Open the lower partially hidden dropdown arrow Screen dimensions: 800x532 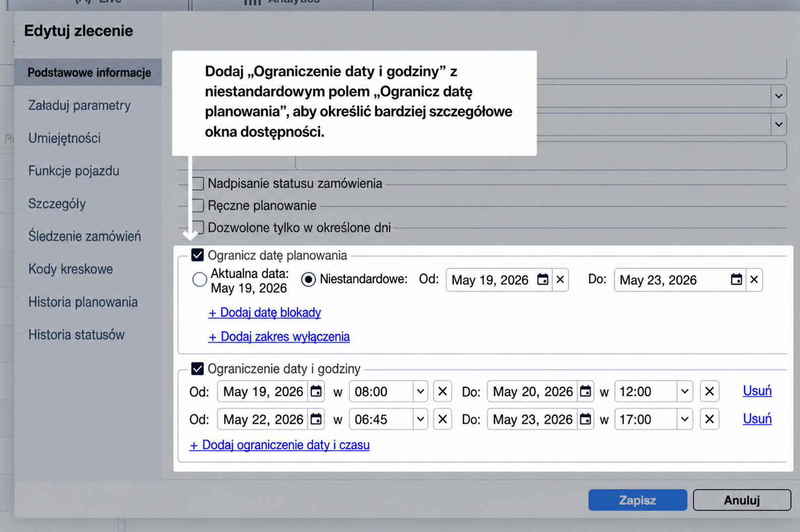click(779, 124)
